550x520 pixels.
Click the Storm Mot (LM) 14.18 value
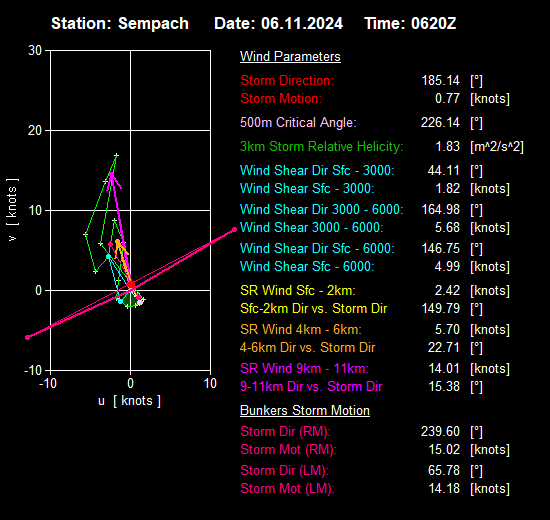click(x=444, y=488)
